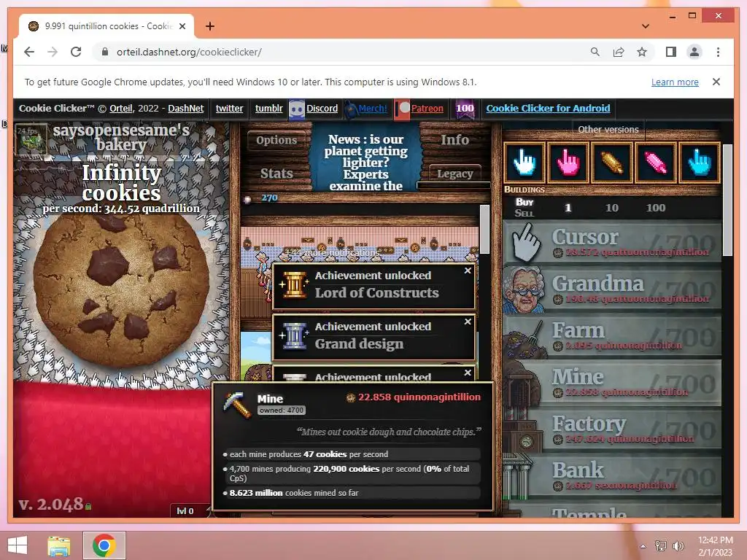The width and height of the screenshot is (747, 560).
Task: Open the Learn more update link
Action: (x=675, y=82)
